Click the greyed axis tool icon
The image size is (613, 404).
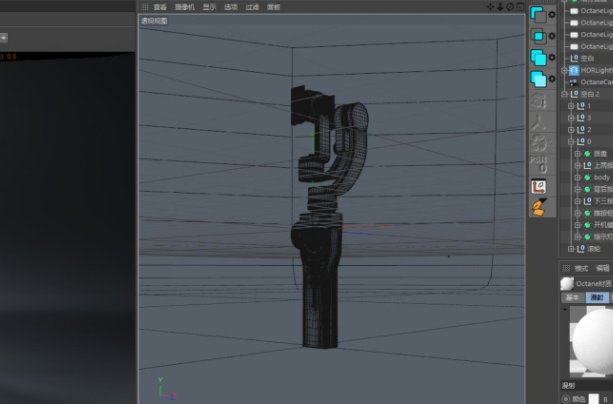point(539,122)
